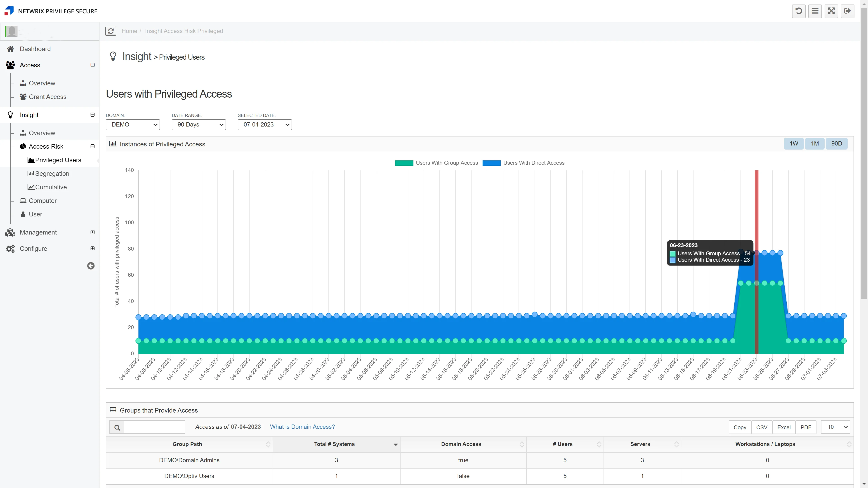Image resolution: width=868 pixels, height=488 pixels.
Task: Click the Home breadcrumb link
Action: click(x=129, y=31)
